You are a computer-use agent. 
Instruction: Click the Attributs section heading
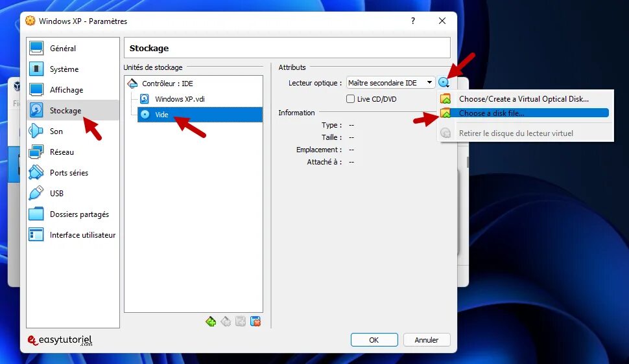coord(292,67)
